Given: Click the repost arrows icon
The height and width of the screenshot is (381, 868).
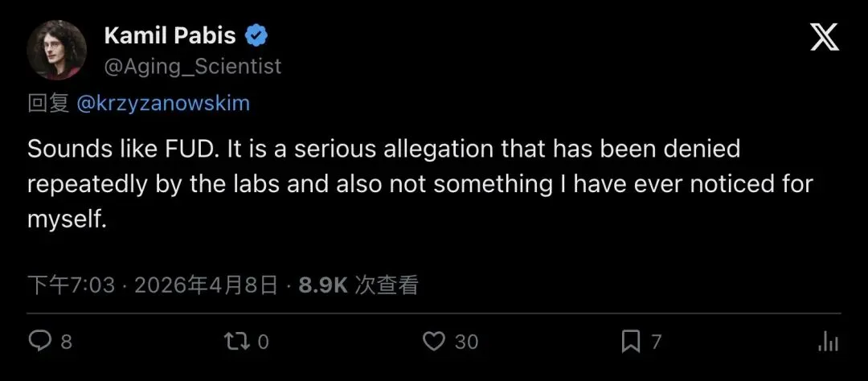Looking at the screenshot, I should click(x=235, y=342).
